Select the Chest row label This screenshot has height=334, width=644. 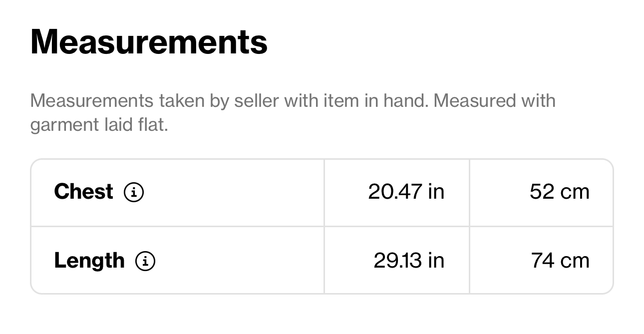(x=83, y=192)
